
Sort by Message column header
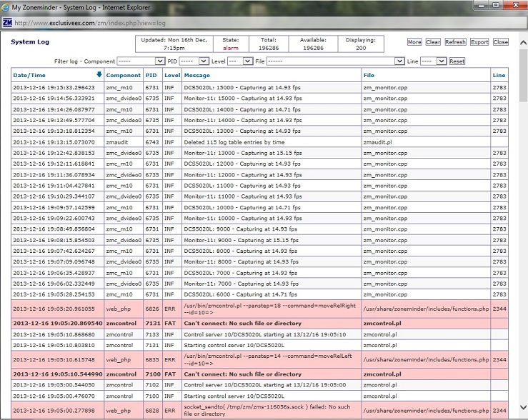click(x=197, y=76)
